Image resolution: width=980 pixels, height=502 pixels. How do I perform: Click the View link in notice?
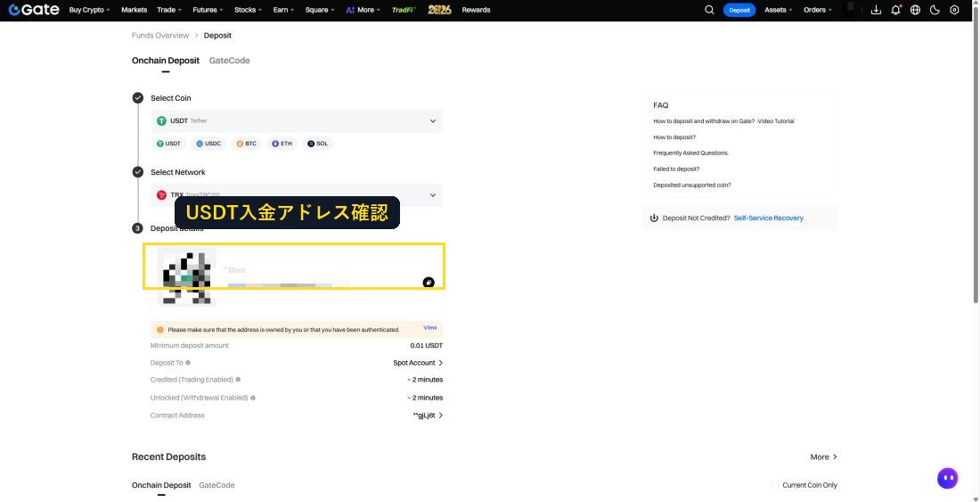click(430, 327)
